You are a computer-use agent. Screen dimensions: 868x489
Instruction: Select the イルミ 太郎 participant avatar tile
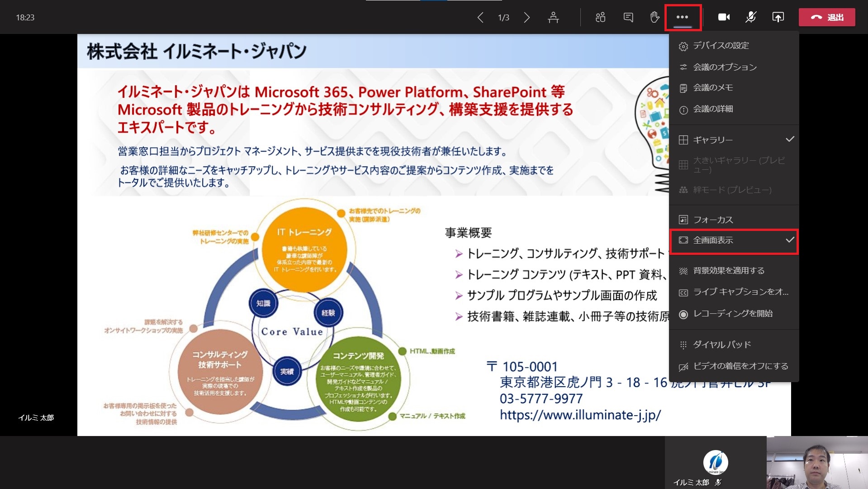point(716,463)
